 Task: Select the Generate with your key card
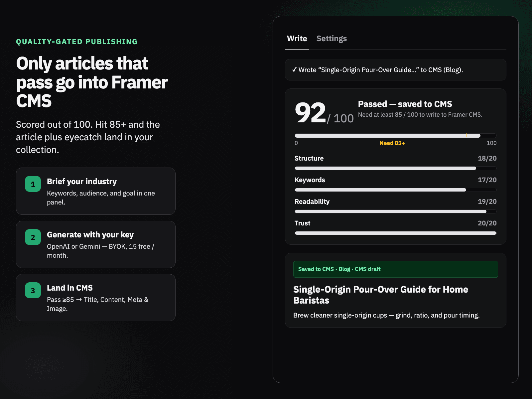click(96, 244)
